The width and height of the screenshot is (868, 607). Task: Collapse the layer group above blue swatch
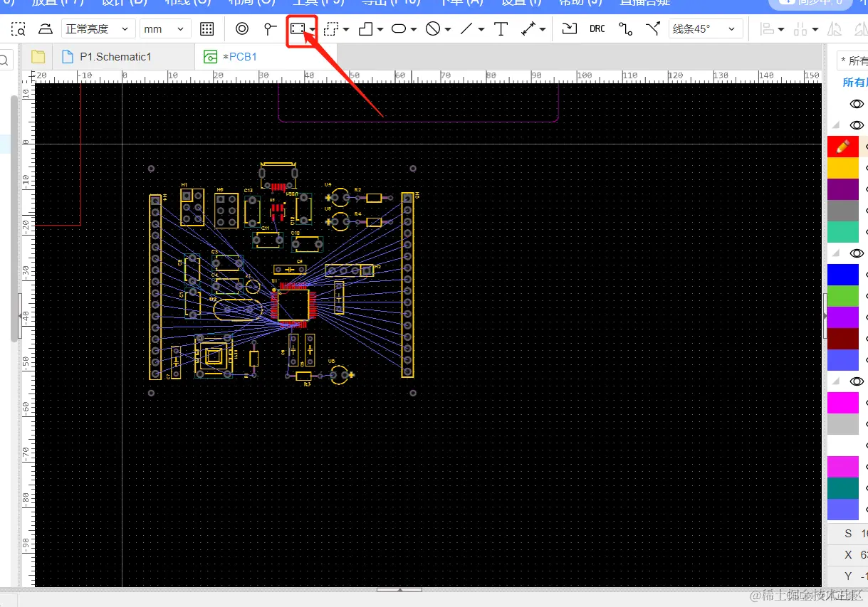point(837,253)
